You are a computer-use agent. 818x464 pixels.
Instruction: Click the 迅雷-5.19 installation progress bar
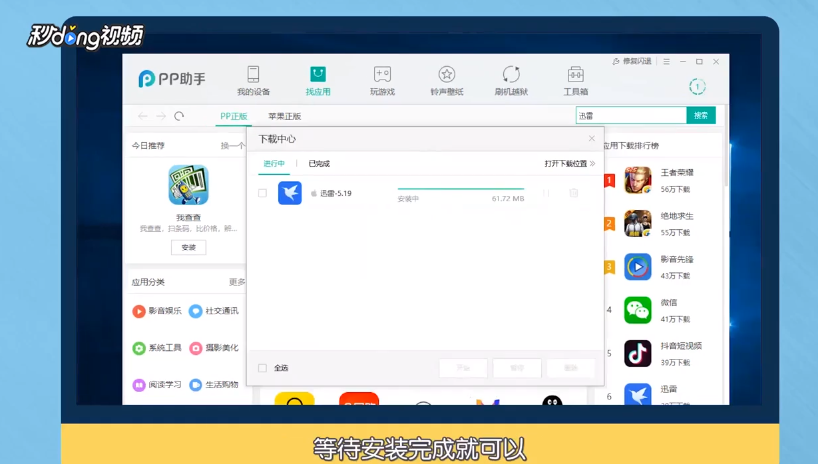pyautogui.click(x=461, y=188)
